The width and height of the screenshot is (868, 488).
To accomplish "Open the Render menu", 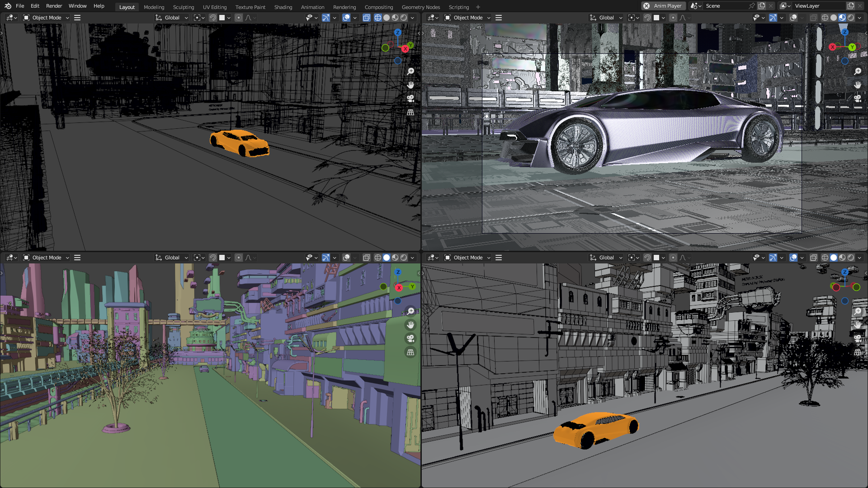I will 54,6.
